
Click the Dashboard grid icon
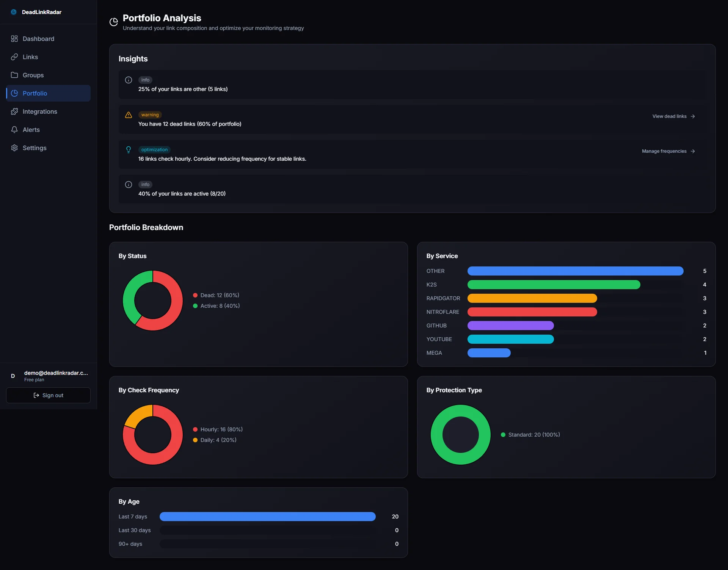coord(14,39)
